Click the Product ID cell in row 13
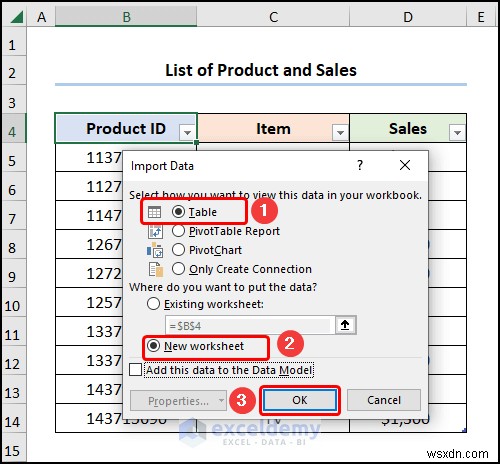This screenshot has height=464, width=500. point(89,389)
